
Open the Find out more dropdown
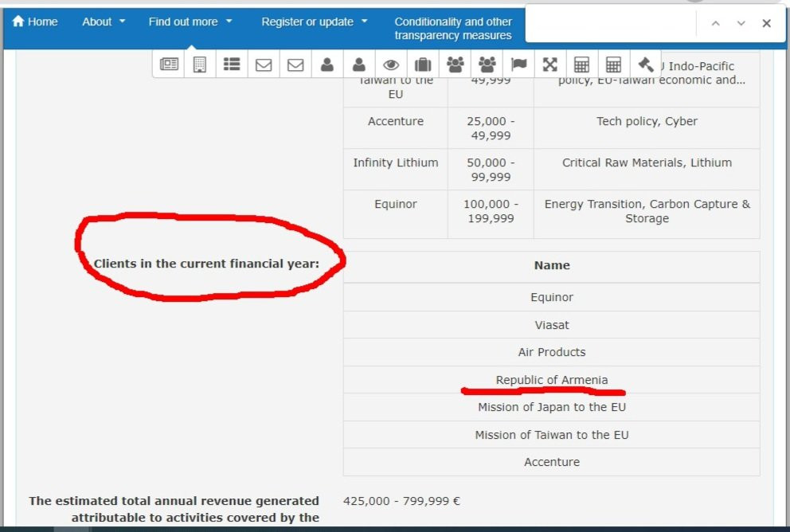click(x=190, y=22)
